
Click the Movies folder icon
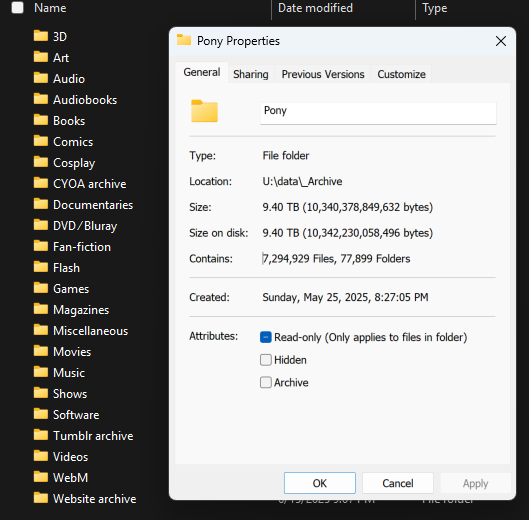pos(41,351)
